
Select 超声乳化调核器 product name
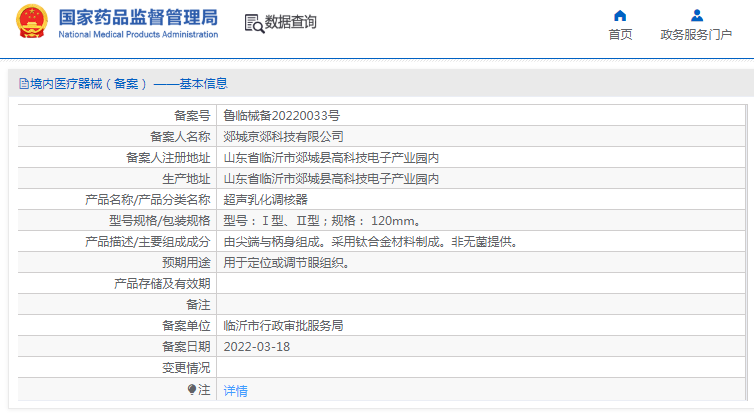[x=265, y=200]
